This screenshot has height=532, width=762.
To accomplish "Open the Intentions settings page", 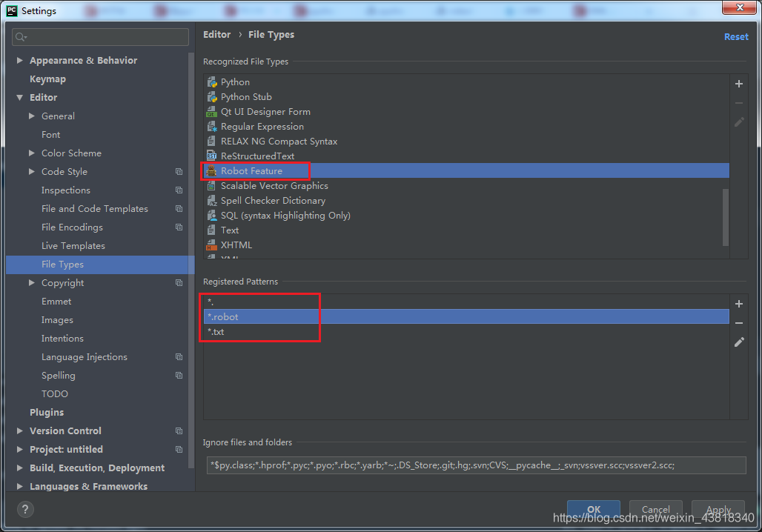I will [x=62, y=339].
